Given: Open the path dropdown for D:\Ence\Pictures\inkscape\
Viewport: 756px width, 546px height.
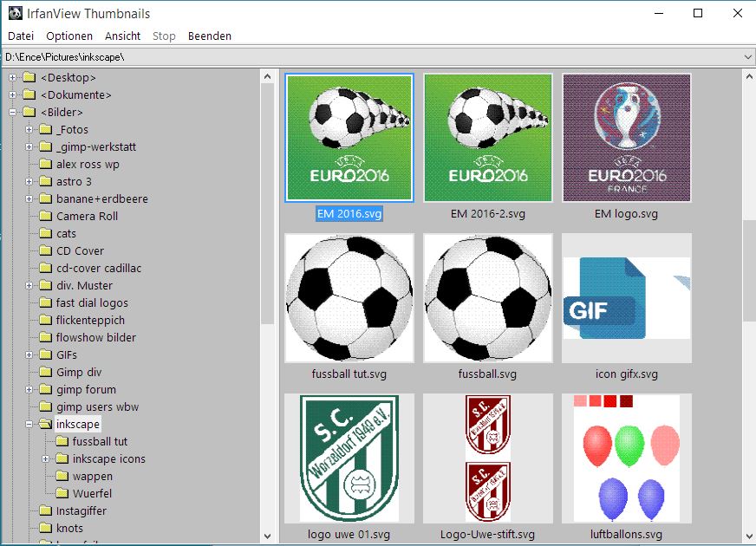Looking at the screenshot, I should pos(747,57).
